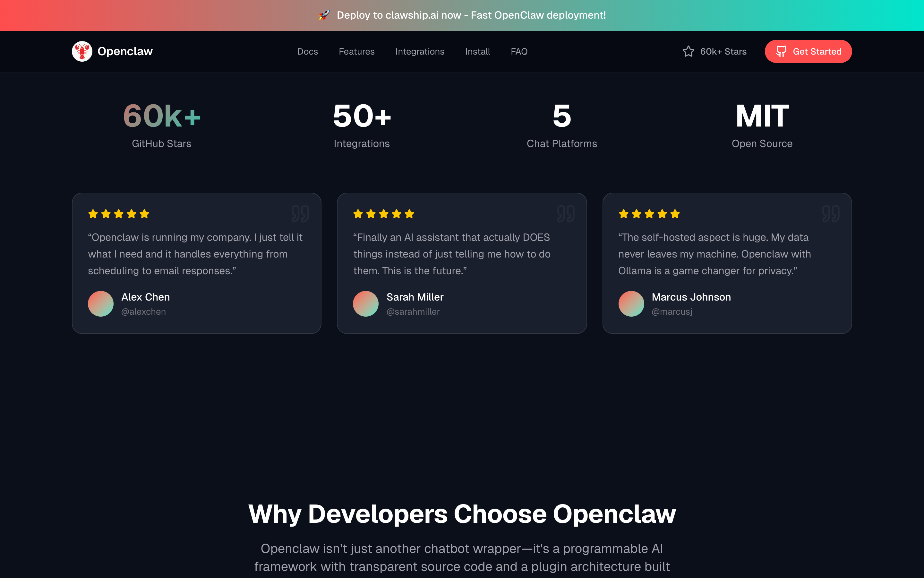Click the quote "The self-hosted aspect is huge"
Viewport: 924px width, 578px height.
pos(715,254)
